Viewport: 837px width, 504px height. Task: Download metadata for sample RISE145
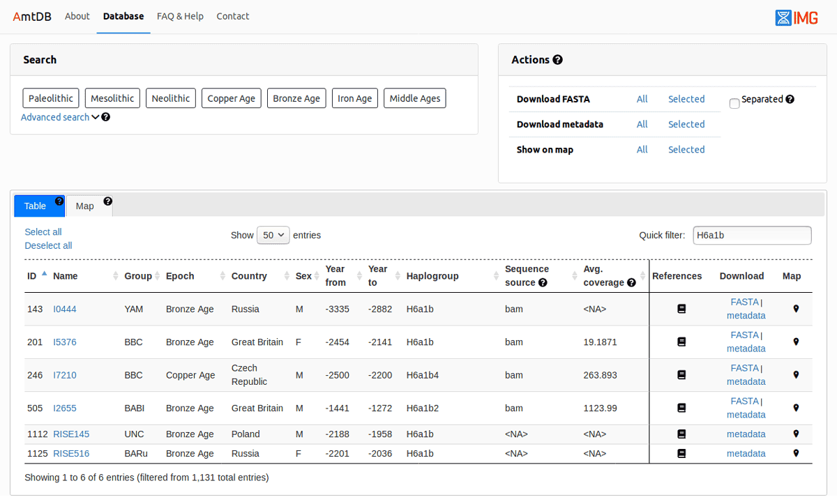[746, 434]
